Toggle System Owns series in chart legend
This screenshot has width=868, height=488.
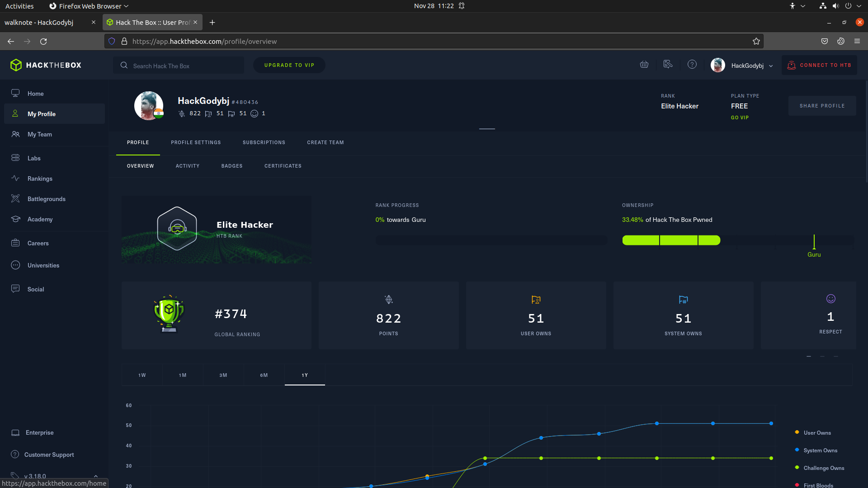click(820, 450)
